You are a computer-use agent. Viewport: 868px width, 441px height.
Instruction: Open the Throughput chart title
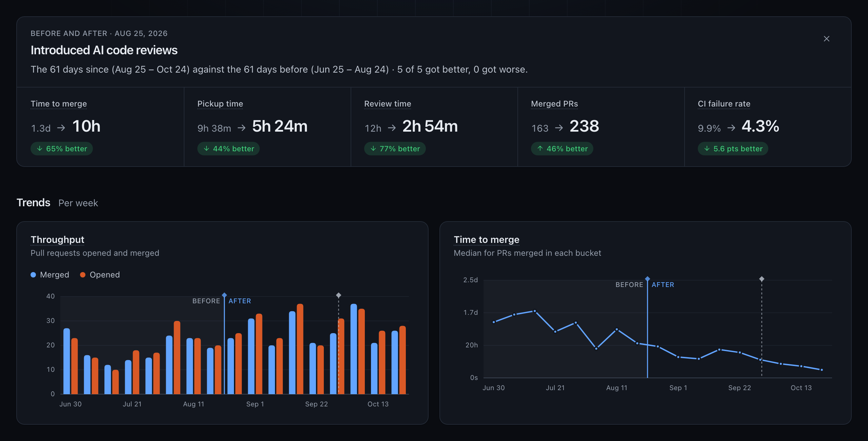click(x=57, y=240)
